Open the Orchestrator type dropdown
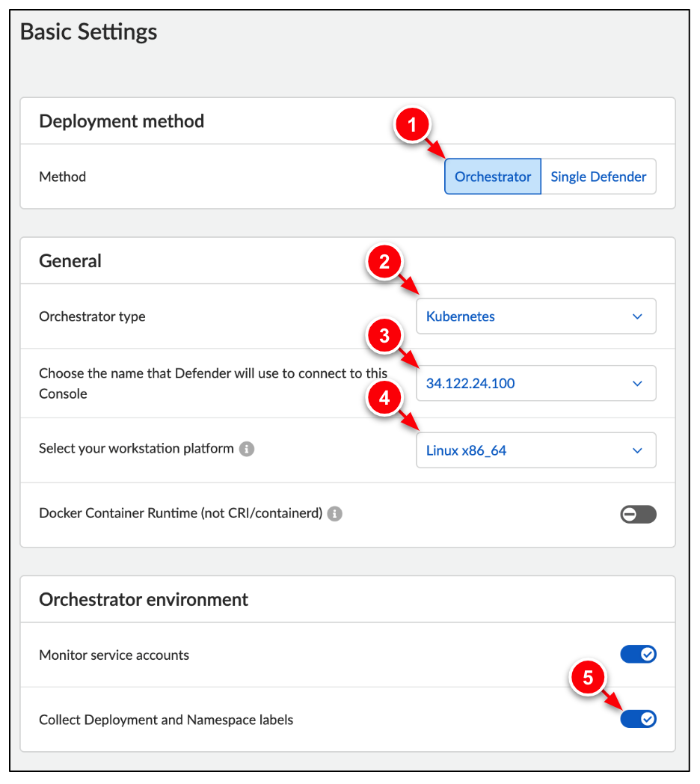 [x=535, y=316]
